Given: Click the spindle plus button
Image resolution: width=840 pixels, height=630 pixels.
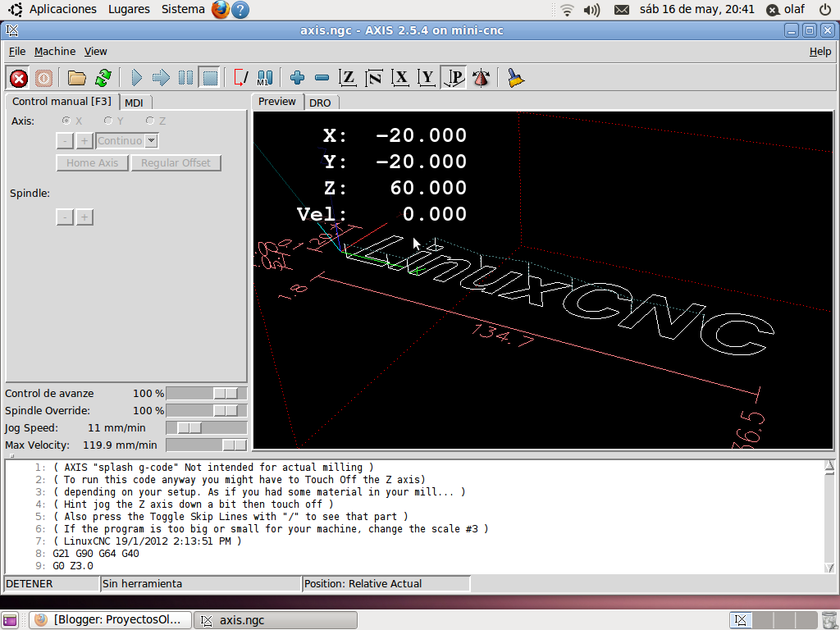Looking at the screenshot, I should tap(84, 217).
